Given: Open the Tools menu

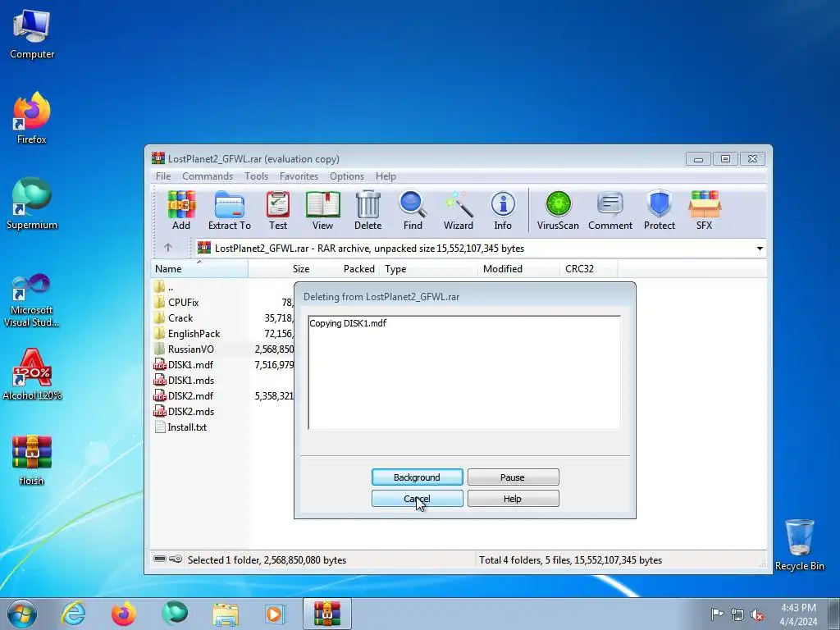Looking at the screenshot, I should click(256, 176).
